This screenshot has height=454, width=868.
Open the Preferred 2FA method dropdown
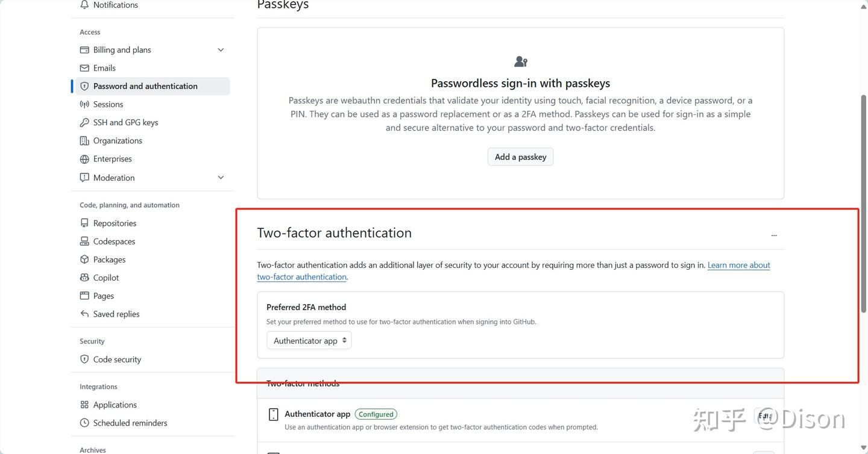click(309, 341)
